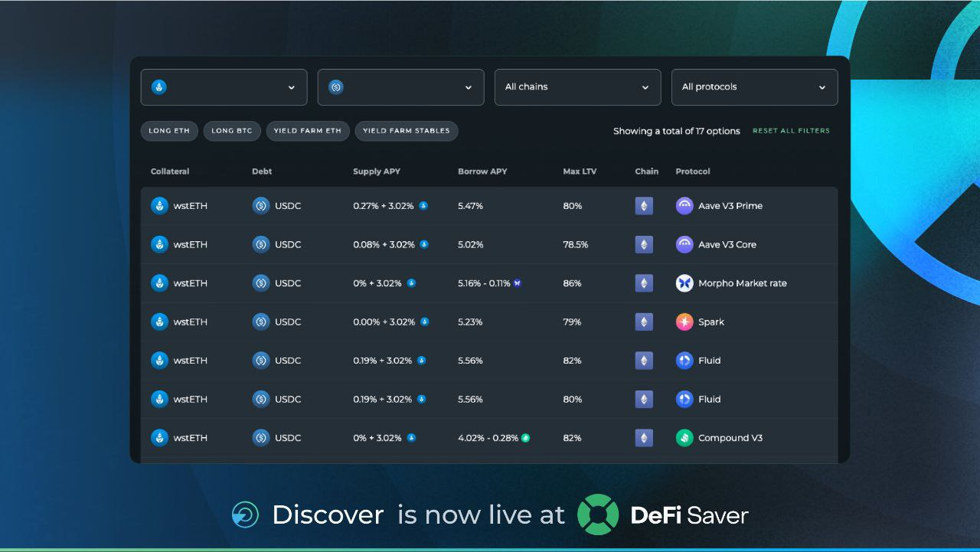Click wstETH icon in Aave V3 Prime row
This screenshot has height=552, width=980.
pyautogui.click(x=159, y=206)
